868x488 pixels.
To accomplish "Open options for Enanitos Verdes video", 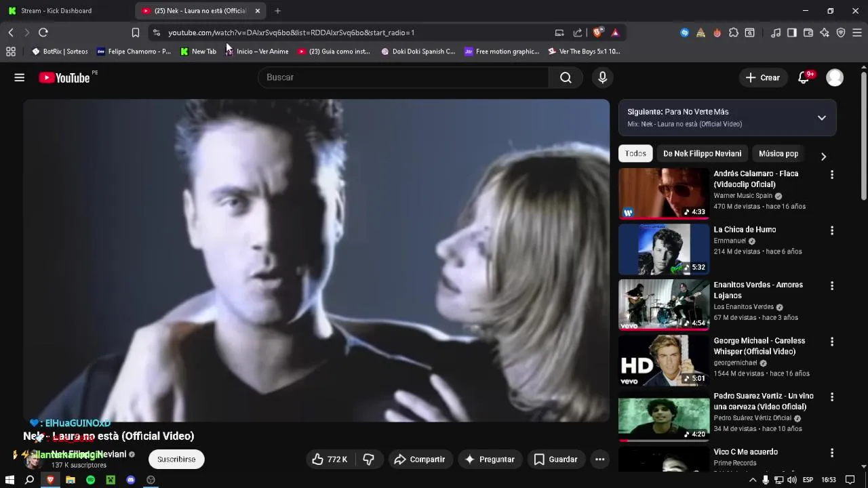I will click(x=831, y=286).
